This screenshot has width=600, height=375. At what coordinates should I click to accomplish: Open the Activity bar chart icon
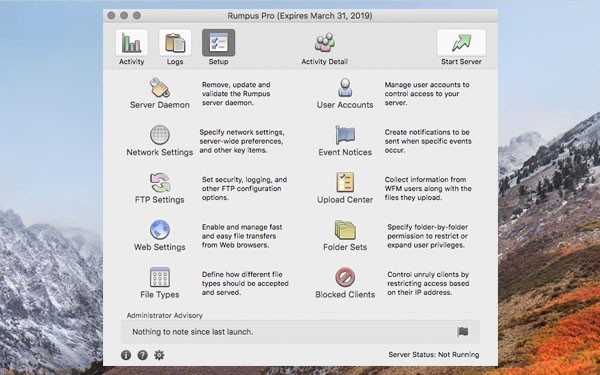(132, 42)
